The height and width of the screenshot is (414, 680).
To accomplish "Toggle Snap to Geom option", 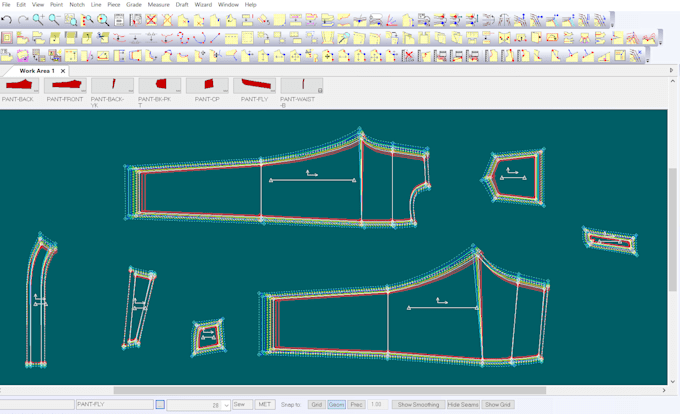I will point(336,404).
